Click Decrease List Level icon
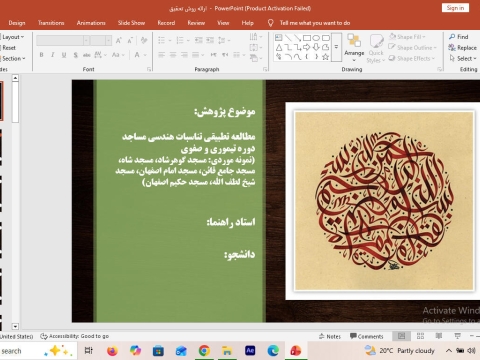The width and height of the screenshot is (480, 360). [199, 41]
